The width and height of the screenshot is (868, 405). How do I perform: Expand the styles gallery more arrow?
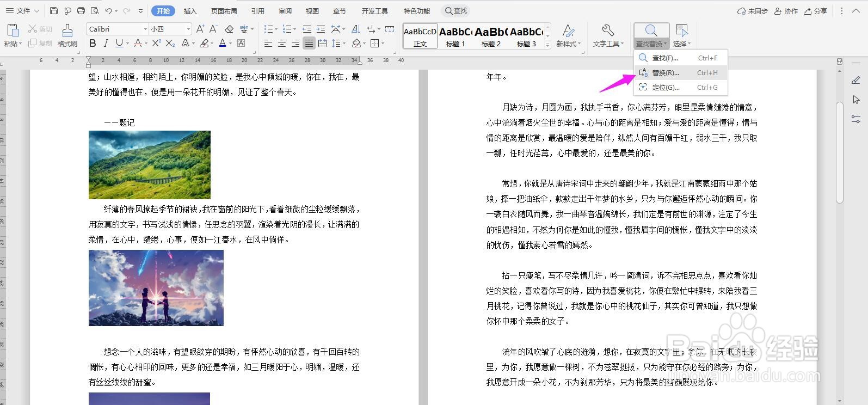(548, 44)
